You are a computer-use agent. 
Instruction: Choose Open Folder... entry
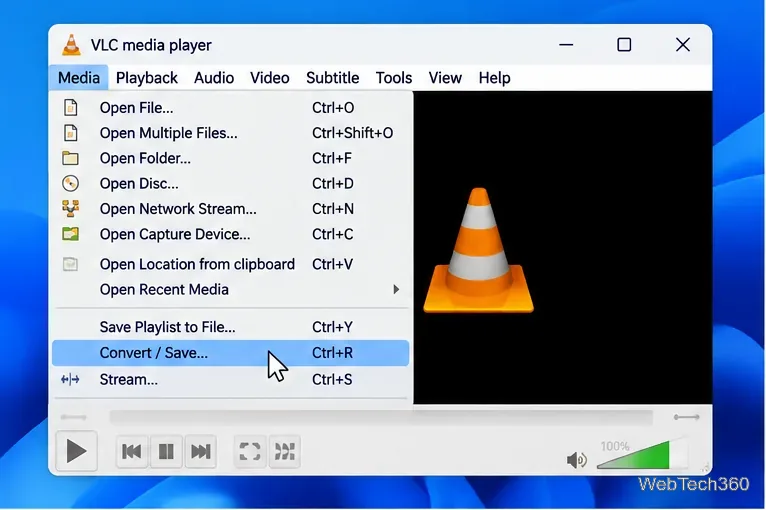(231, 158)
